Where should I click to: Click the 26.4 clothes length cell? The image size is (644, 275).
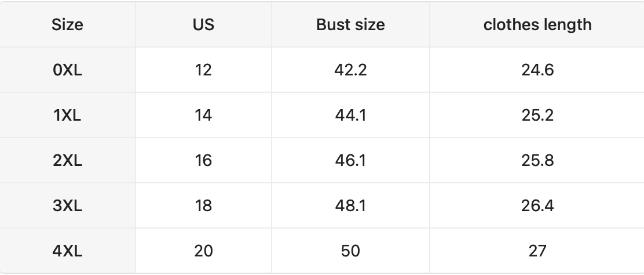tap(537, 205)
